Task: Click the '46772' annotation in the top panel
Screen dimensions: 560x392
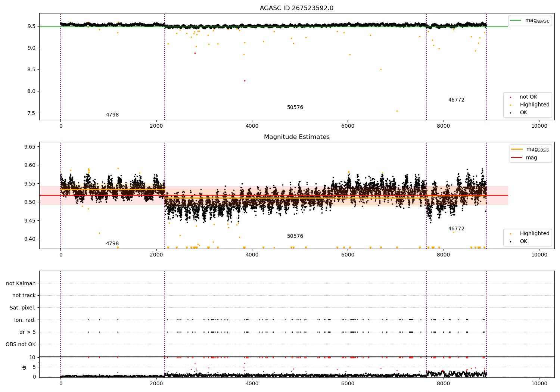Action: coord(456,100)
